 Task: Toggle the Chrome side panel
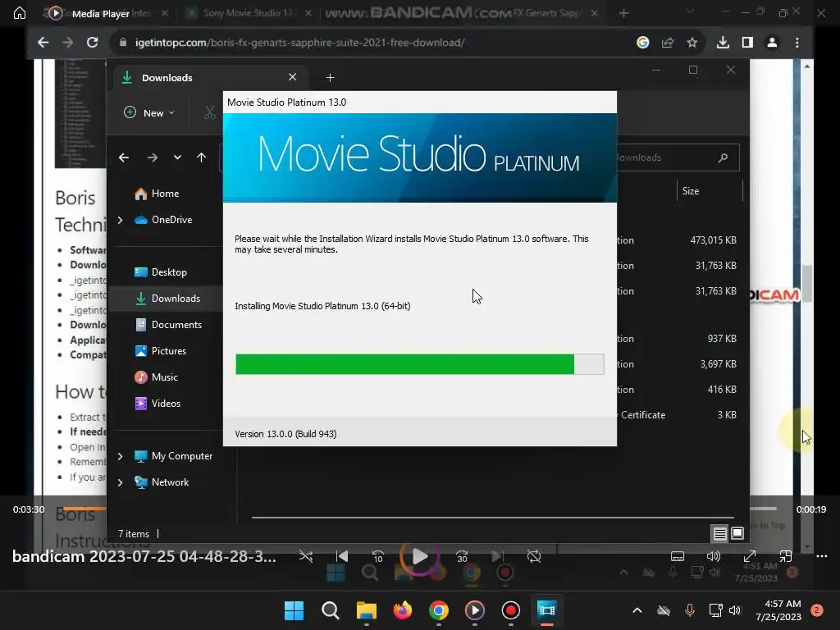747,43
